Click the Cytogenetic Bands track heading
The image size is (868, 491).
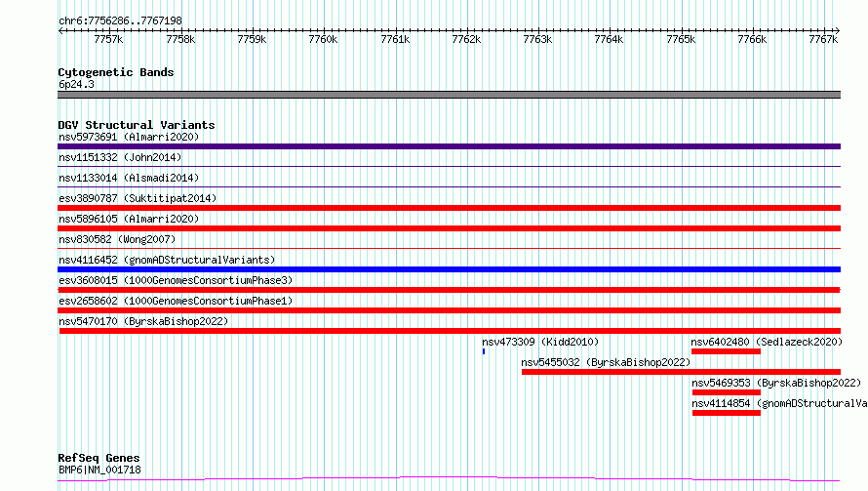coord(116,72)
